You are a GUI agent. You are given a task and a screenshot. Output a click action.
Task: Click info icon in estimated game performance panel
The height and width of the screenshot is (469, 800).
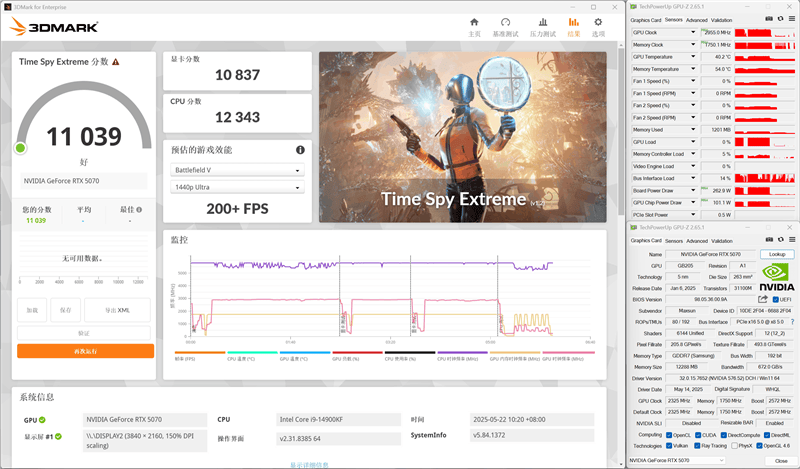click(x=300, y=150)
